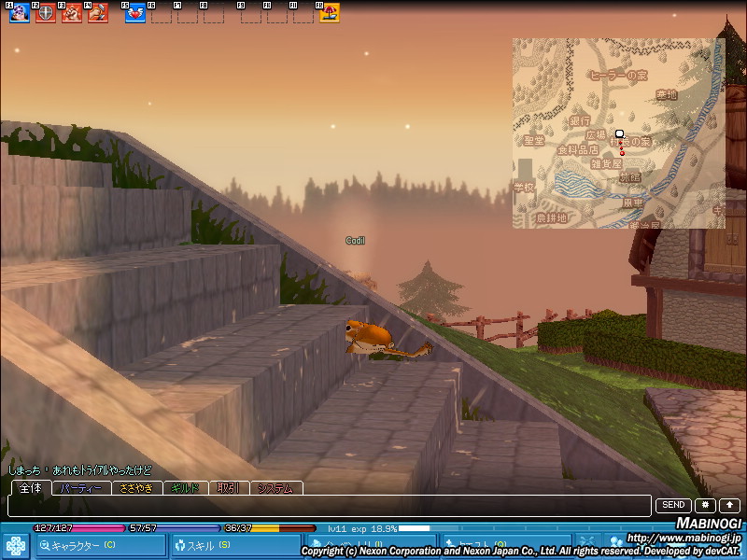
Task: Show the システム system message tab
Action: [275, 487]
